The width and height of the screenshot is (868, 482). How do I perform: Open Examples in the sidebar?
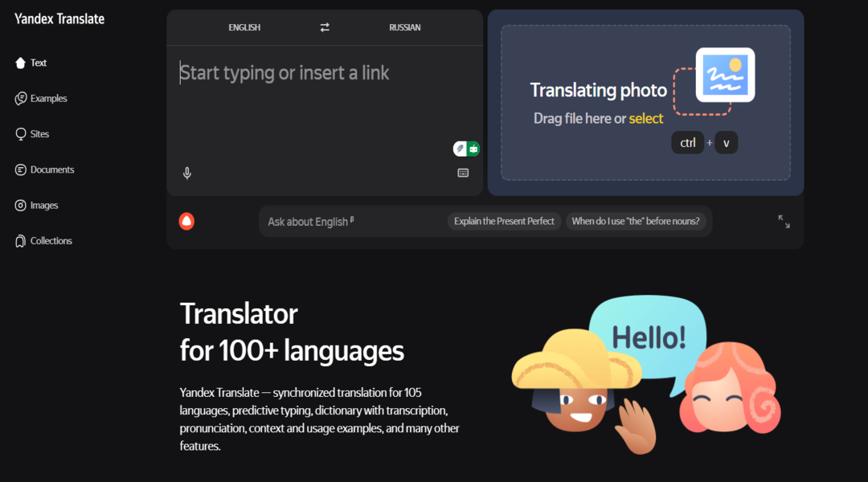coord(41,99)
